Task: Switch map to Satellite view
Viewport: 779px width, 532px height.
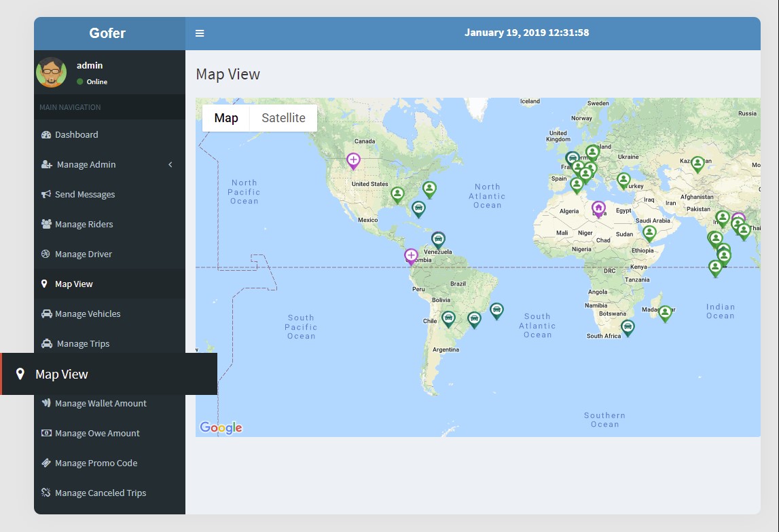Action: pos(283,118)
